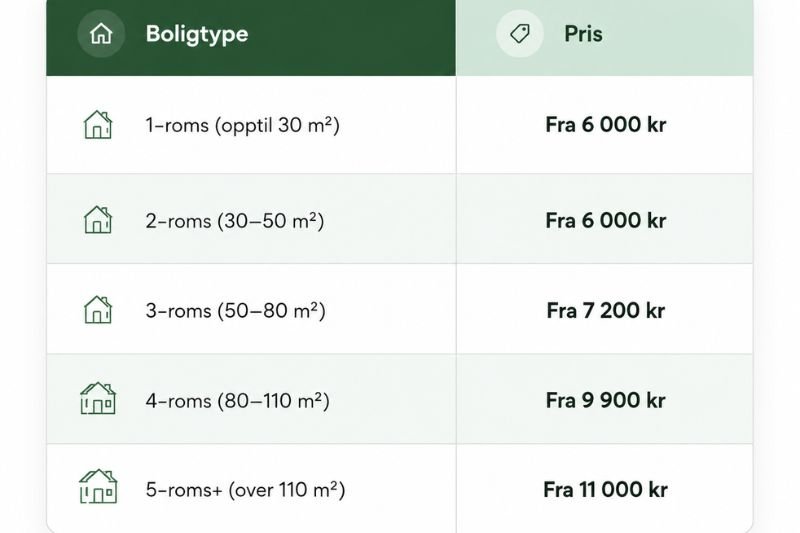Click the home icon in Boligtype header
The width and height of the screenshot is (800, 533).
coord(101,34)
